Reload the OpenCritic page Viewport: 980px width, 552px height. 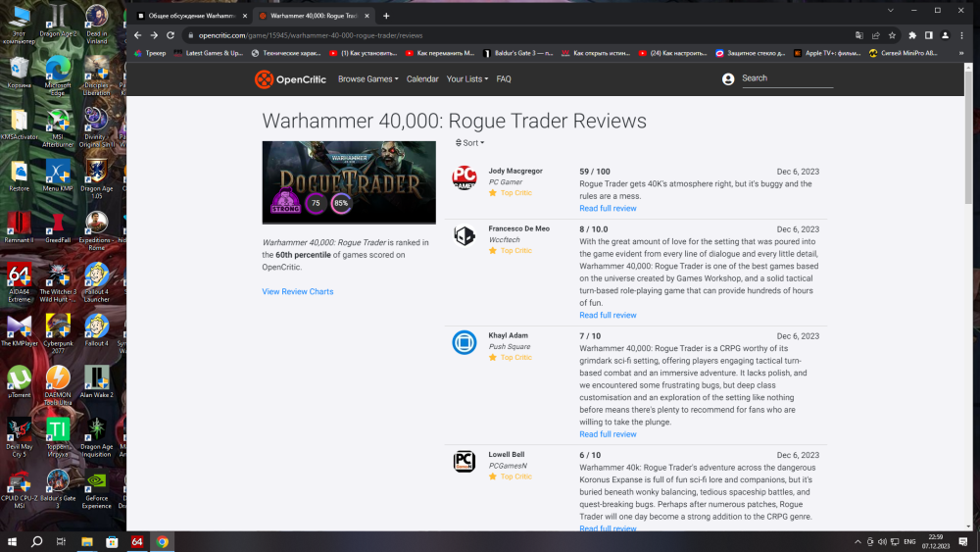[170, 35]
